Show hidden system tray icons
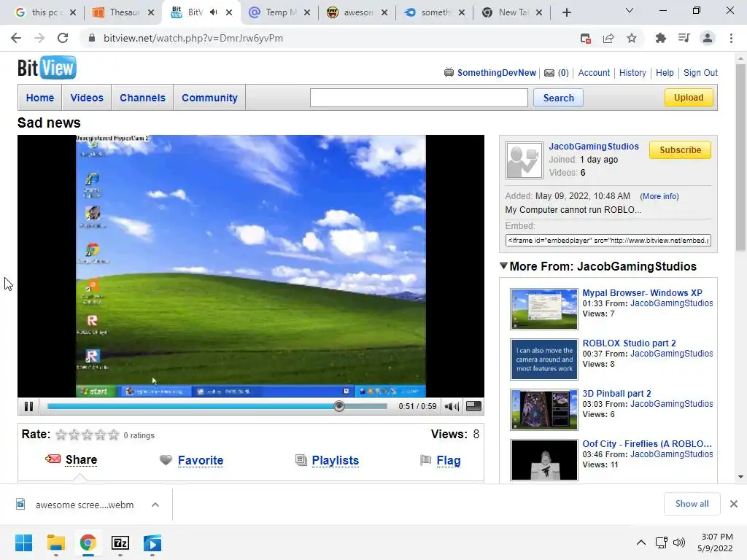 [x=641, y=542]
